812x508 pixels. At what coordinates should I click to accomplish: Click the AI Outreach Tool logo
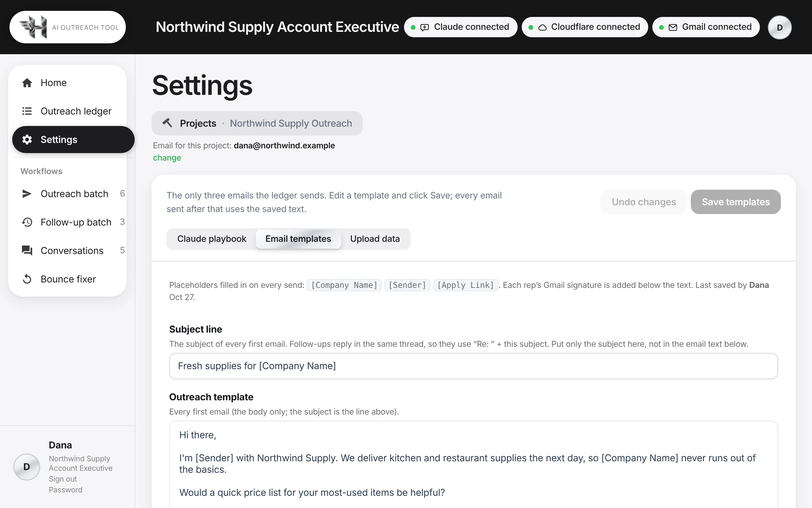68,27
